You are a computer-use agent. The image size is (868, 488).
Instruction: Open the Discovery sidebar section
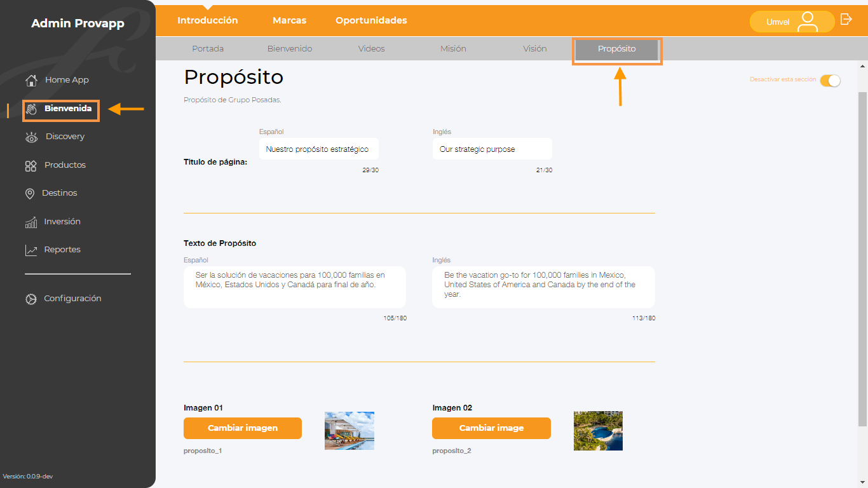click(x=65, y=137)
